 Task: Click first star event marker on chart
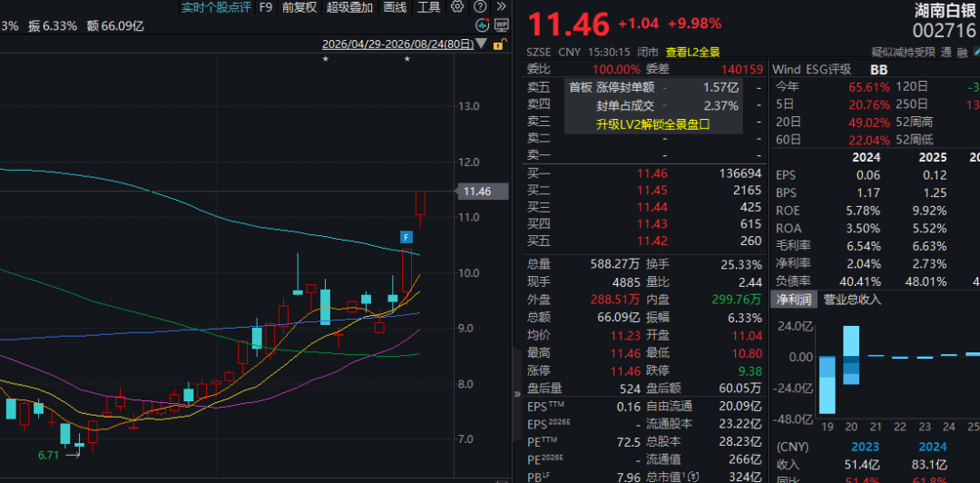[x=325, y=59]
